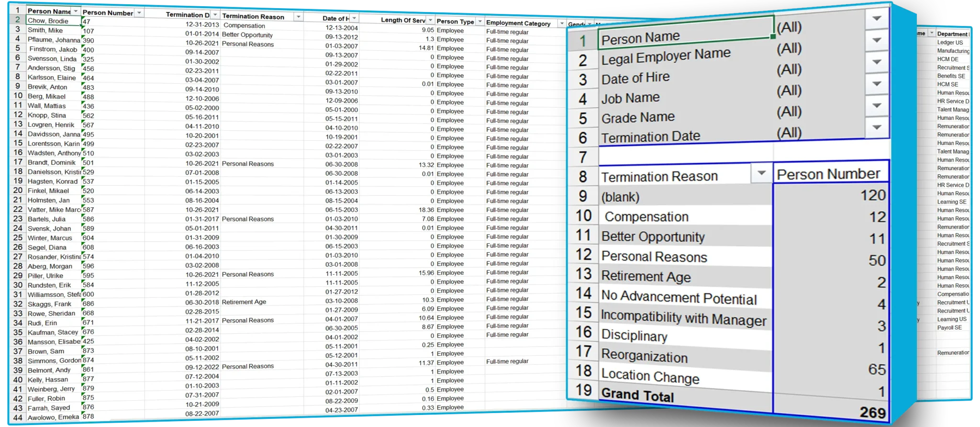This screenshot has height=427, width=980.
Task: Open the Employment Category filter dropdown
Action: (x=562, y=23)
